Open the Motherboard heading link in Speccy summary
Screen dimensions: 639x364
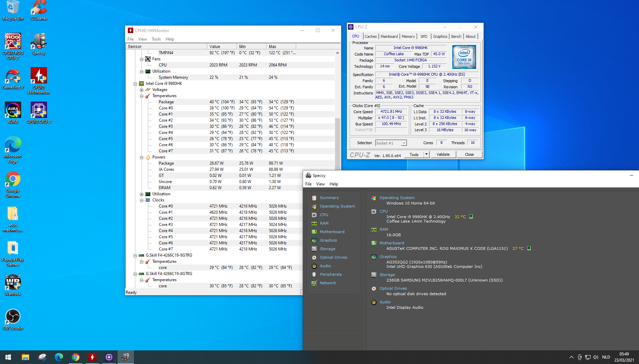(392, 243)
